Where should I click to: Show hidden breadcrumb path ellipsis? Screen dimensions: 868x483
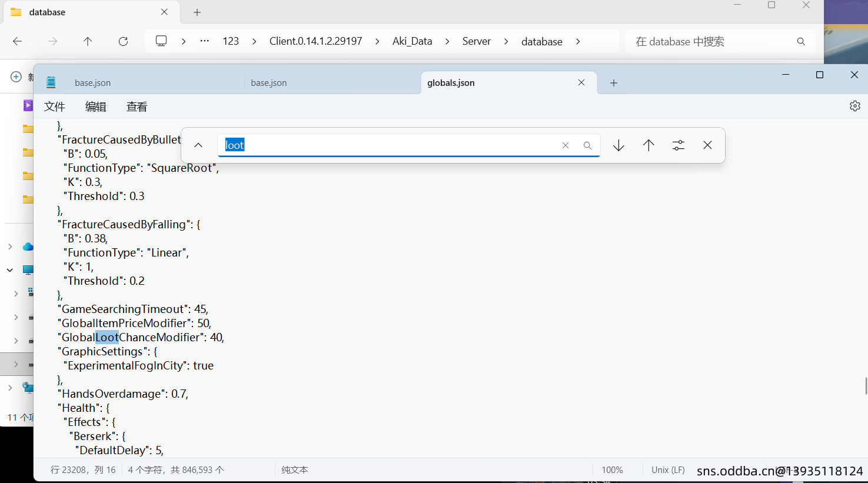[204, 41]
